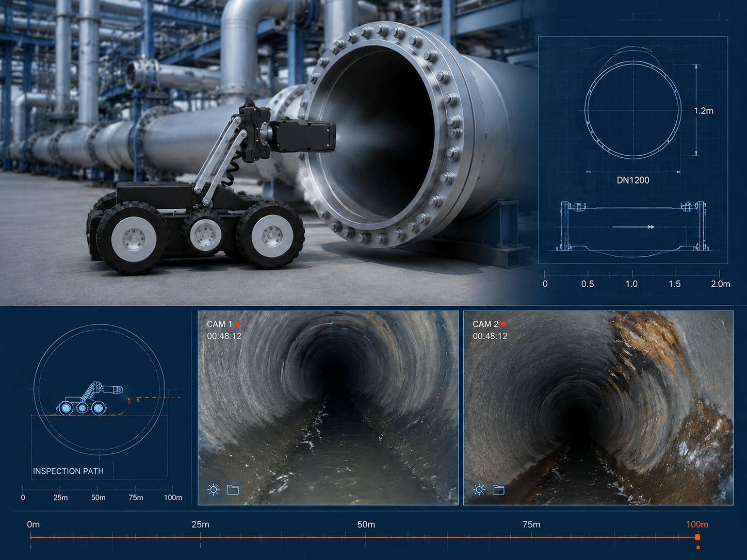Viewport: 747px width, 560px height.
Task: Click the 1.0 mark on blueprint scale
Action: 631,284
